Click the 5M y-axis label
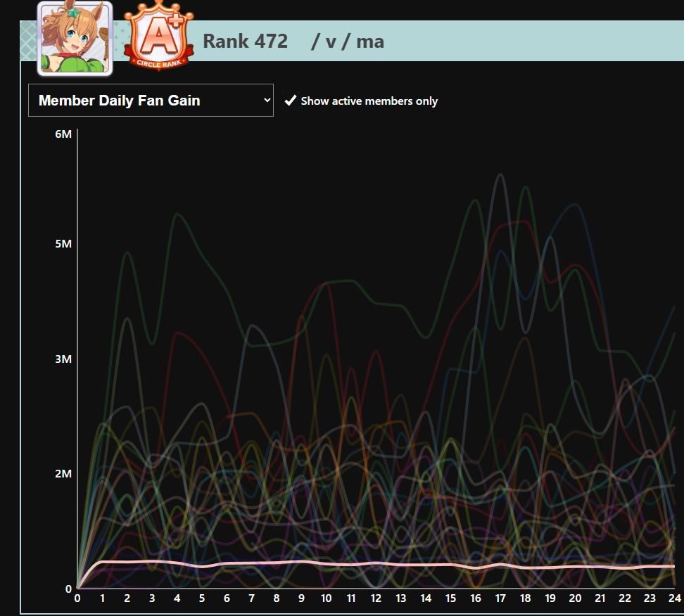Image resolution: width=684 pixels, height=616 pixels. tap(63, 244)
